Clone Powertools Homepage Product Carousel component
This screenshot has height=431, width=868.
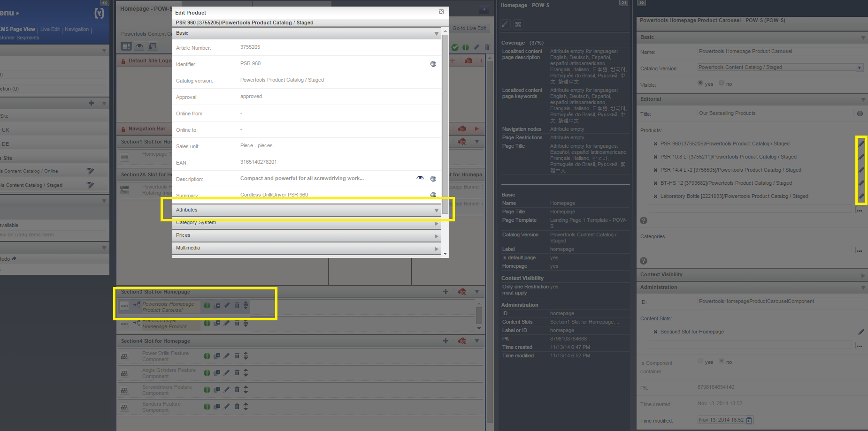[x=217, y=306]
